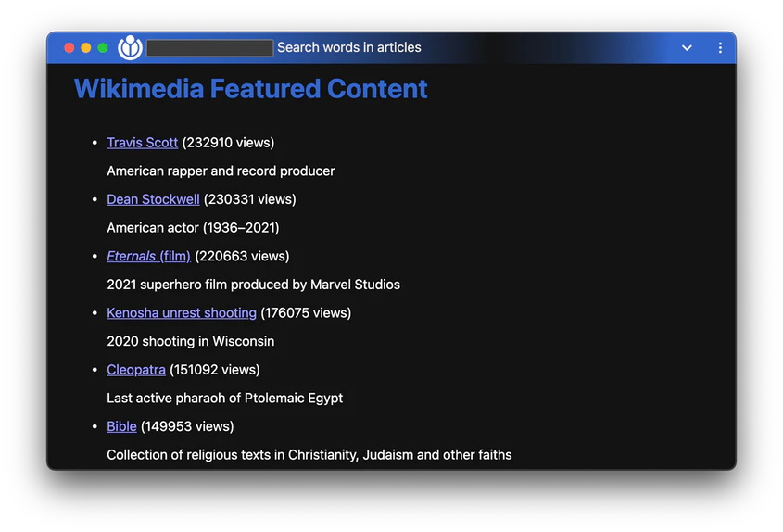This screenshot has width=783, height=532.
Task: Maximize the window with green button
Action: 102,47
